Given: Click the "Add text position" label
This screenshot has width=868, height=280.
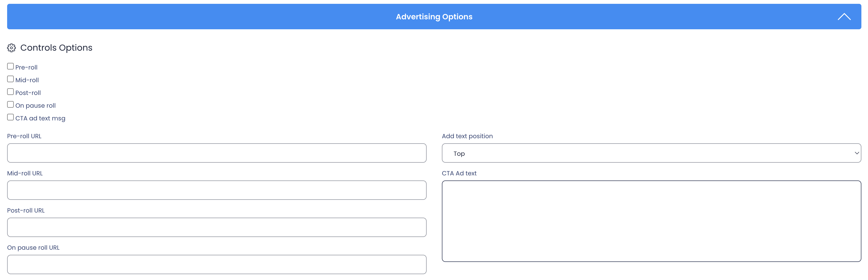Looking at the screenshot, I should 467,136.
